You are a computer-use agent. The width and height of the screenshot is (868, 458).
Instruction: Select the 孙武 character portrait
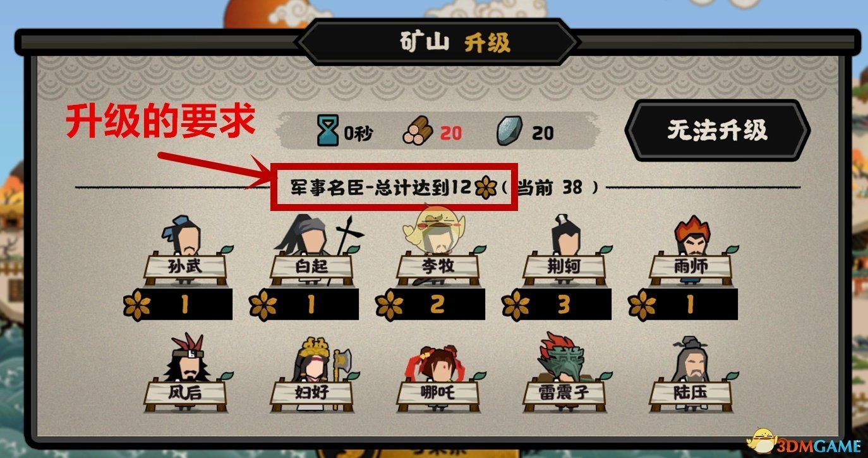tap(186, 250)
